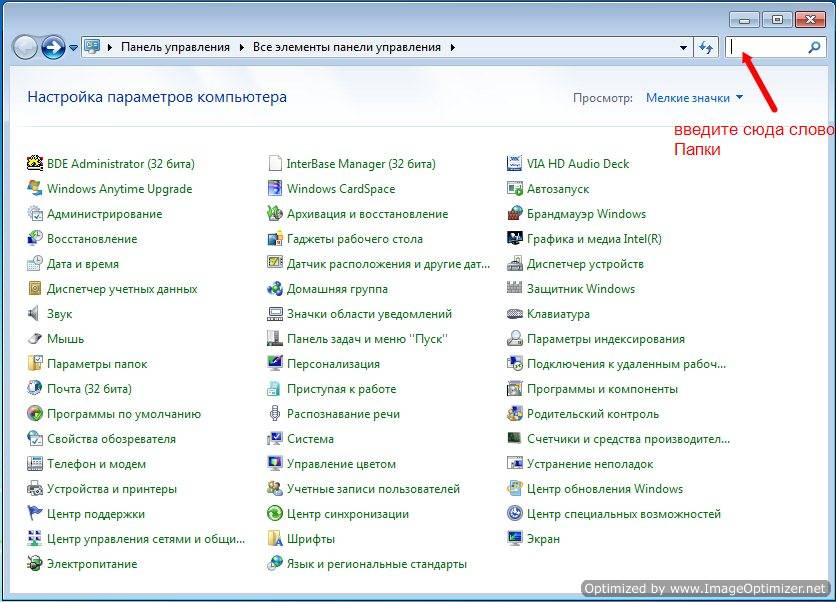Click the Распознавание речи microphone icon
836x602 pixels.
tap(275, 414)
